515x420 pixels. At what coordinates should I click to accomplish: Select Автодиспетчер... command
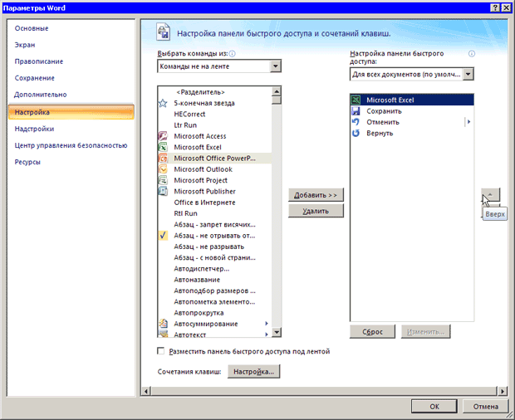click(215, 269)
